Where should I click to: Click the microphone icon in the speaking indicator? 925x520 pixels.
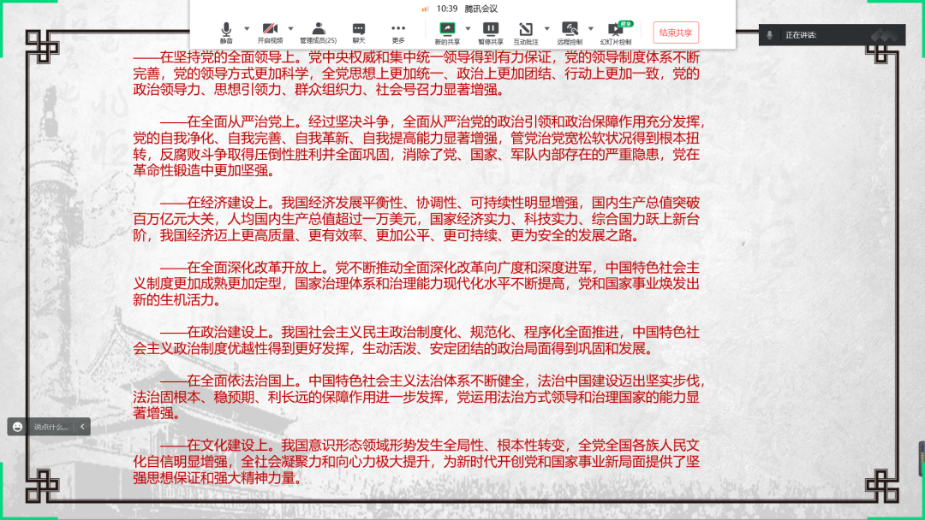[x=769, y=34]
